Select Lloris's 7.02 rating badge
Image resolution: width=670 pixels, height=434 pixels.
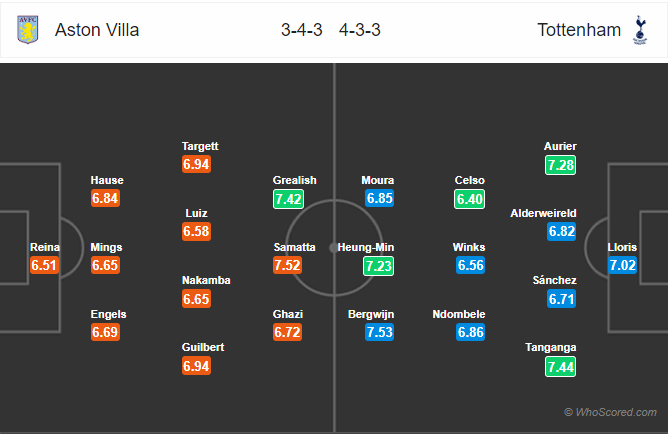pos(623,265)
